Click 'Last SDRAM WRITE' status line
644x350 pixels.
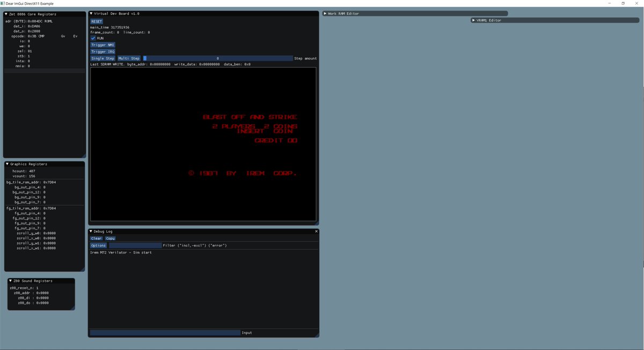(x=170, y=64)
